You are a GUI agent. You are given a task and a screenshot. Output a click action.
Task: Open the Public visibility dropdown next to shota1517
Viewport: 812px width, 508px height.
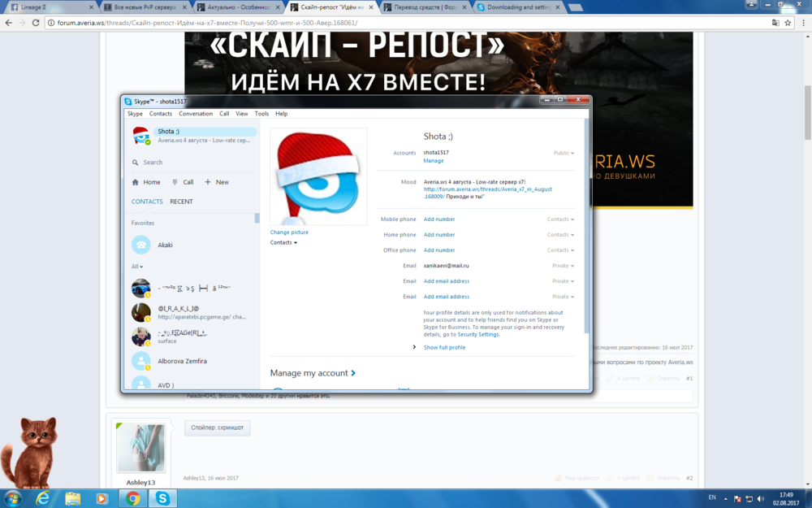coord(565,153)
